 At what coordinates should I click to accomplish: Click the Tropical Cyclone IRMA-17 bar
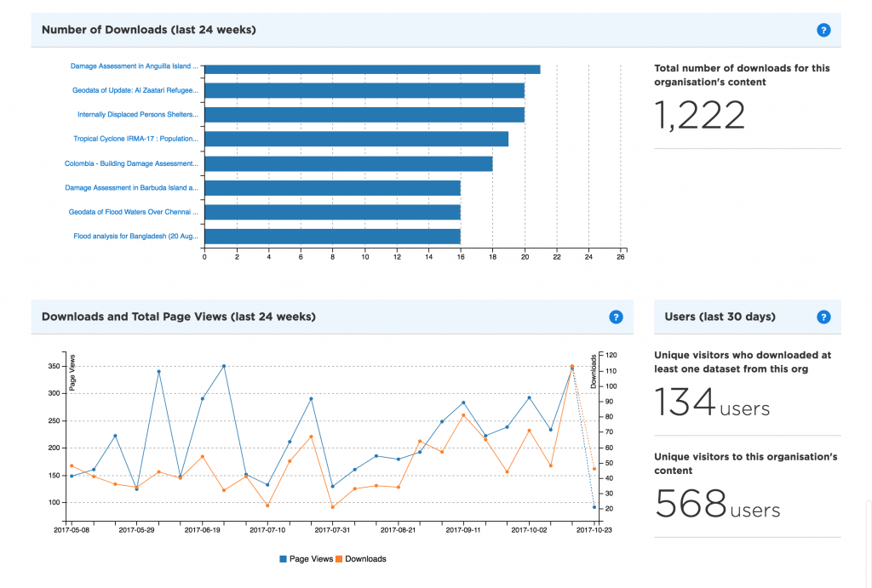point(356,139)
